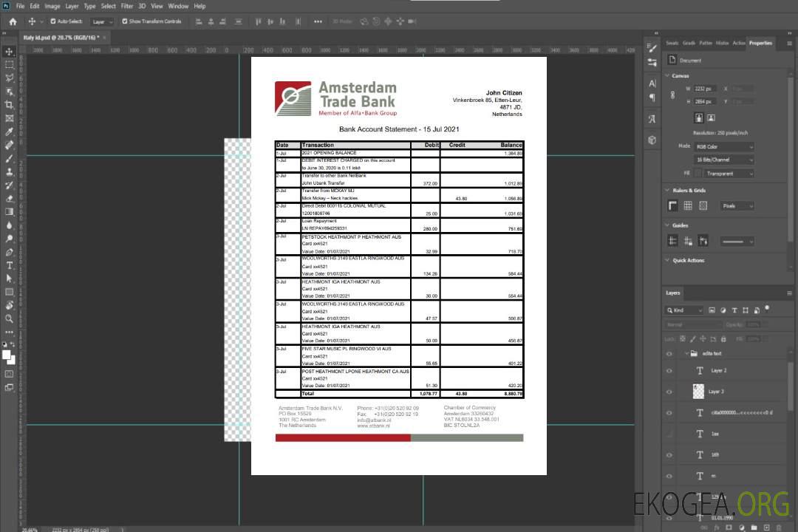Screen dimensions: 798x532
Task: Open the RGB Color mode dropdown
Action: pyautogui.click(x=724, y=146)
